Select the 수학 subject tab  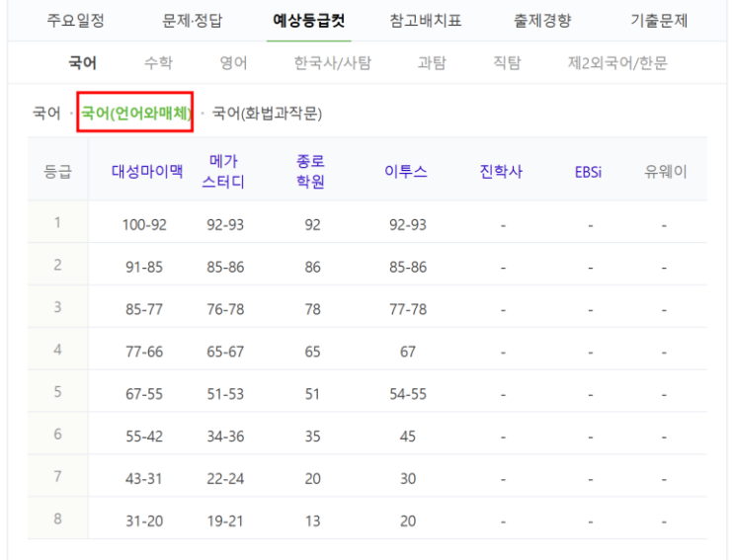(158, 62)
